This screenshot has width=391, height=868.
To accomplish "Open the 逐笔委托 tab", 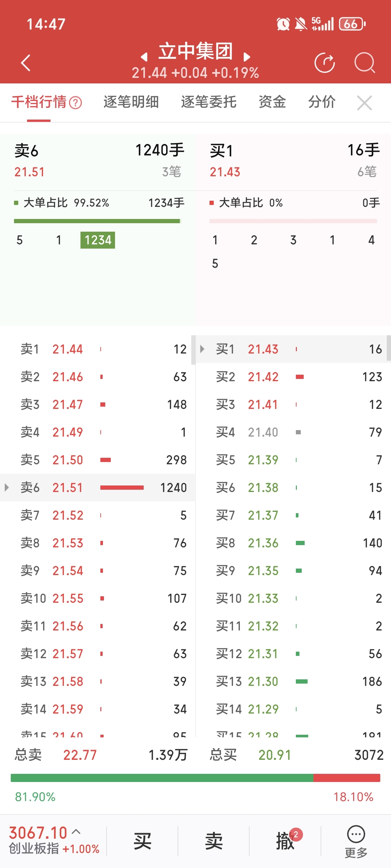I will [208, 102].
